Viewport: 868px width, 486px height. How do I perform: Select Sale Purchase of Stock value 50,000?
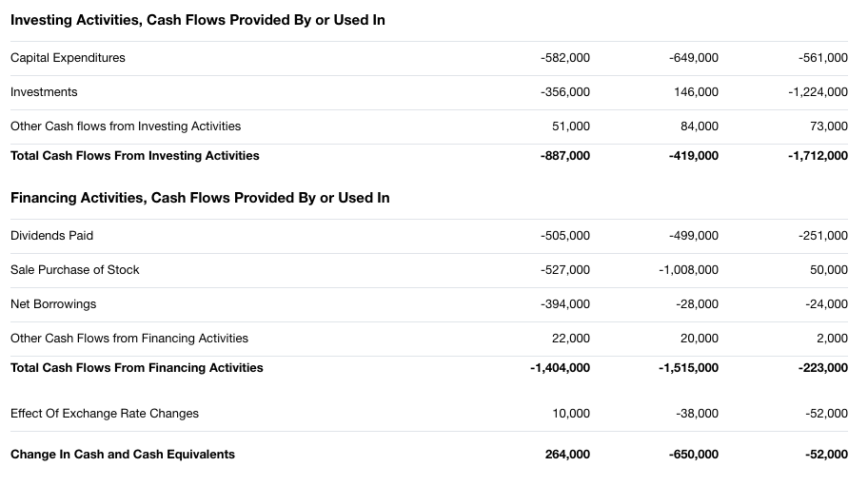point(829,270)
